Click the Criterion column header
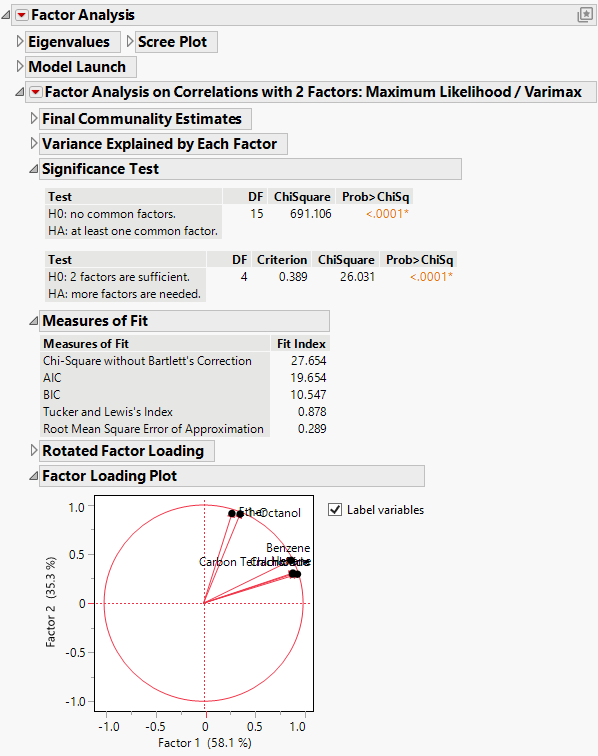The height and width of the screenshot is (756, 598). (282, 260)
